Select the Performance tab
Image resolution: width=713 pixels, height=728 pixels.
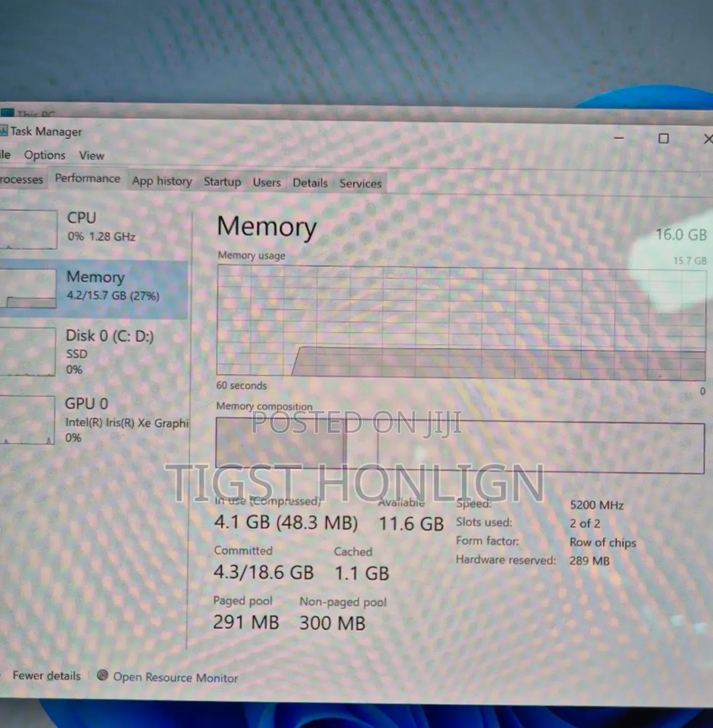pos(88,178)
